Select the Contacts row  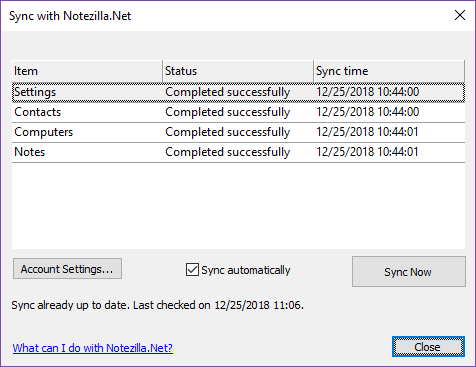pyautogui.click(x=238, y=112)
